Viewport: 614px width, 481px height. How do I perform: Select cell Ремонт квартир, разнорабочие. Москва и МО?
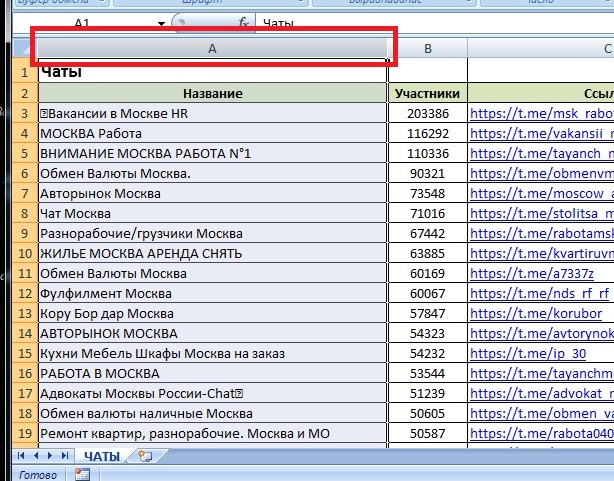(x=212, y=433)
